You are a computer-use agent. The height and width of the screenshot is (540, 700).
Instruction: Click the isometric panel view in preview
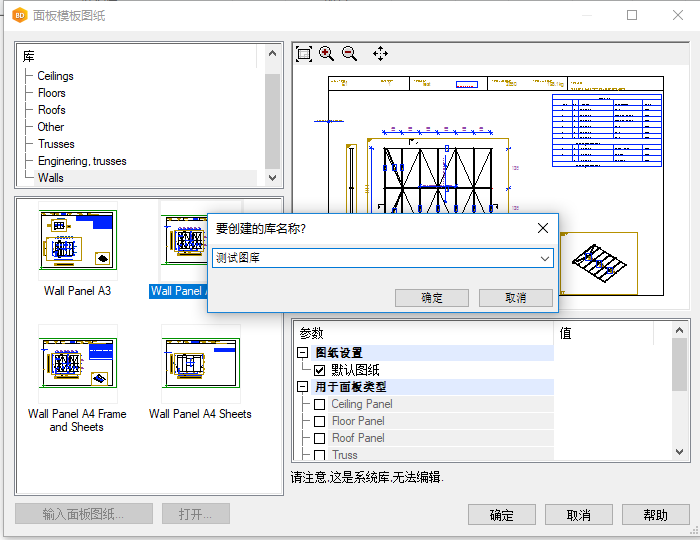[x=599, y=264]
